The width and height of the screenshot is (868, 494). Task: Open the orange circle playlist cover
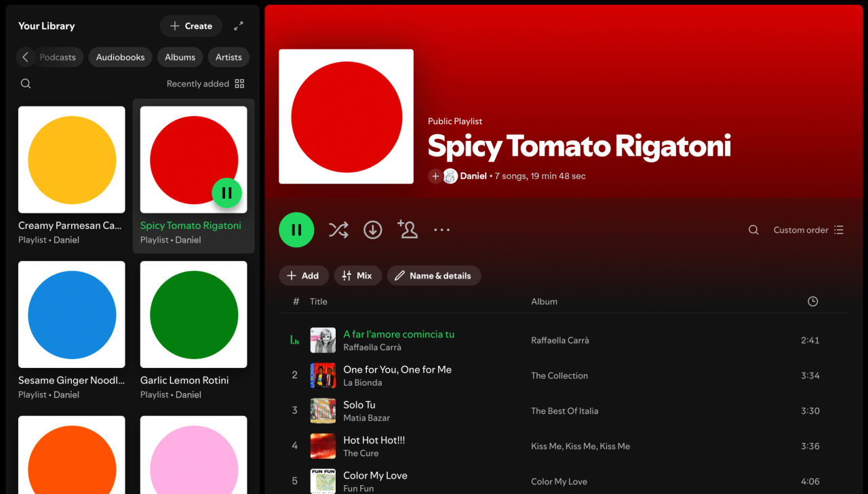click(72, 455)
